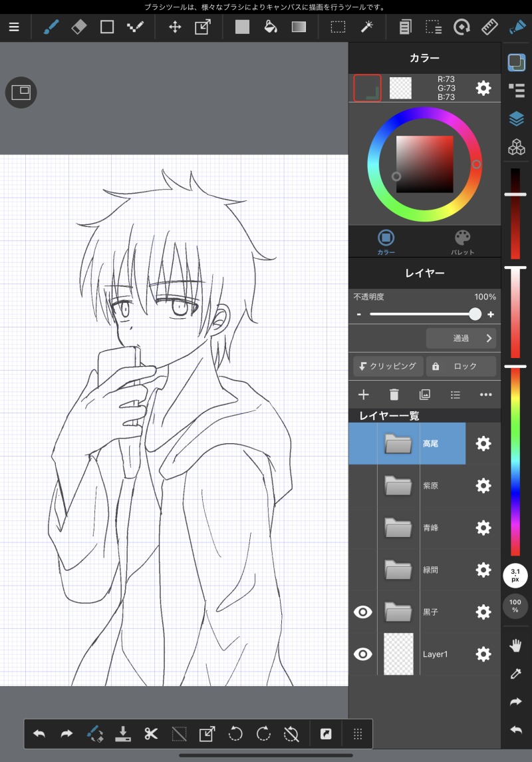Open the 通過 blend mode dropdown
The width and height of the screenshot is (532, 762).
click(461, 338)
